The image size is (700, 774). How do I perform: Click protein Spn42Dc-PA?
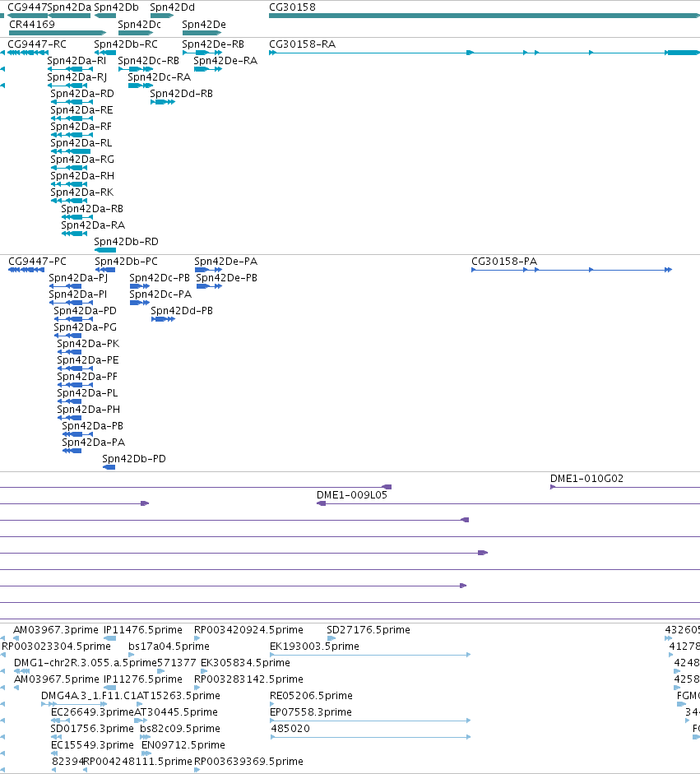click(x=160, y=294)
